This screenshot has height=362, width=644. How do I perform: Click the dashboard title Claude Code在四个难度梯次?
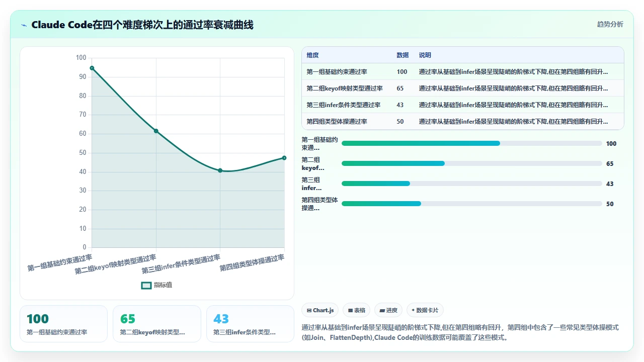click(142, 25)
